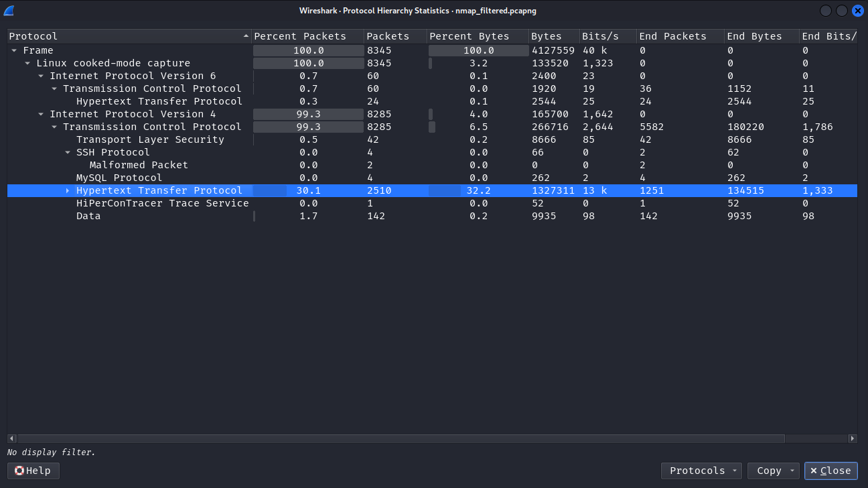Viewport: 868px width, 488px height.
Task: Click the horizontal scrollbar right arrow
Action: click(x=853, y=438)
